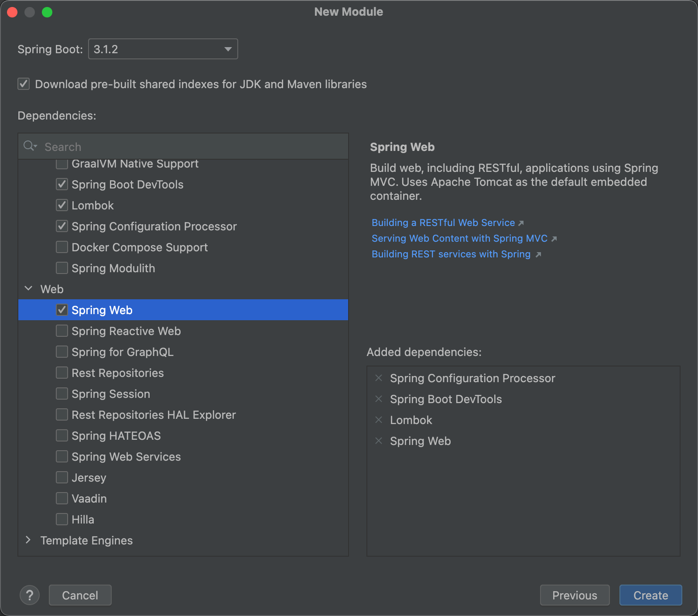Image resolution: width=698 pixels, height=616 pixels.
Task: Remove Spring Web from added dependencies
Action: click(379, 441)
